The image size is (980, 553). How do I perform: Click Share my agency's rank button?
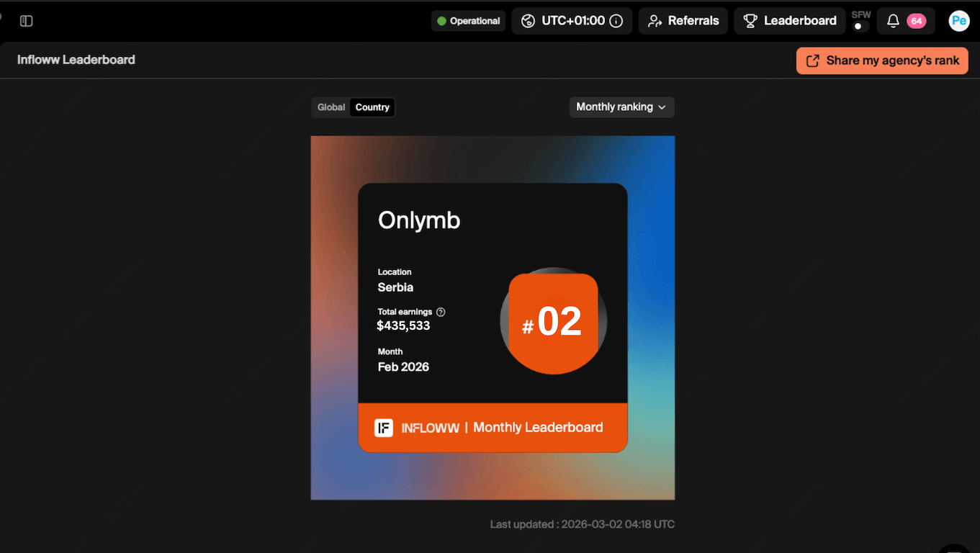tap(882, 60)
